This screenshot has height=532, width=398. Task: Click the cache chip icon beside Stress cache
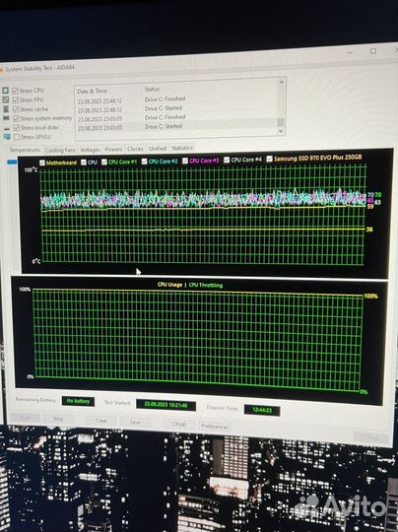pyautogui.click(x=6, y=109)
